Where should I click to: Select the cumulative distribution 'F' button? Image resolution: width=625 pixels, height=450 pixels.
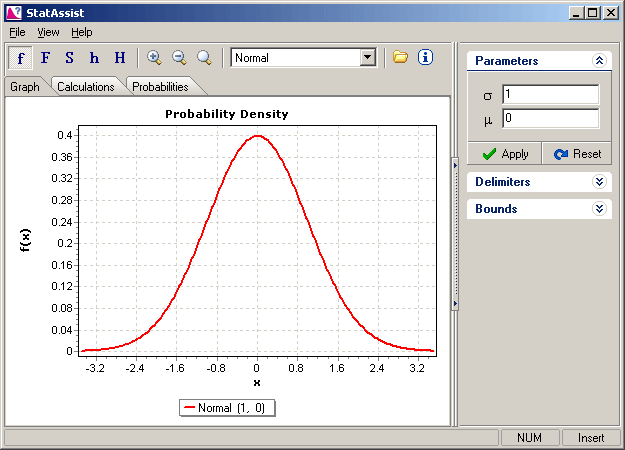click(45, 58)
